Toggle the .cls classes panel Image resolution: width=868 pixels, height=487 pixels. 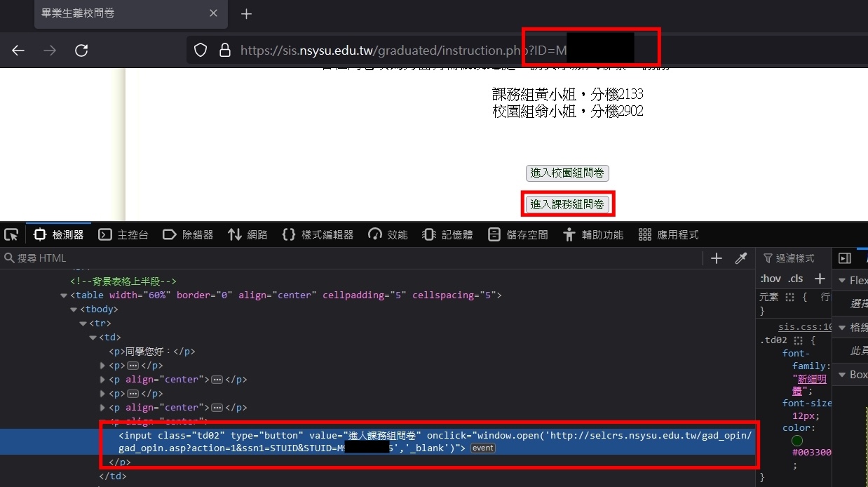tap(796, 279)
